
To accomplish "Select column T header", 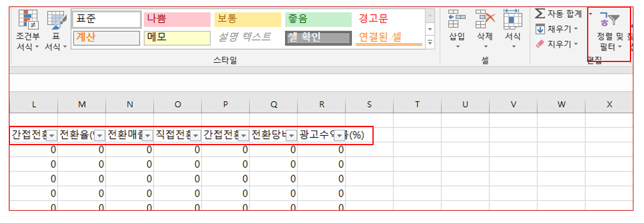I will (x=417, y=105).
